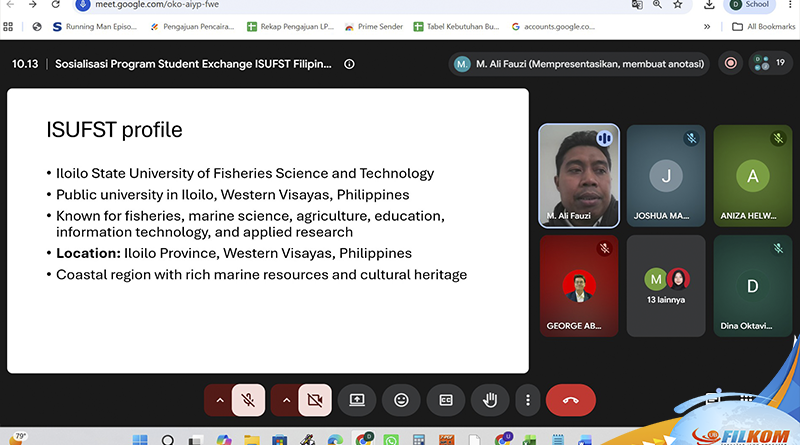Viewport: 800px width, 445px height.
Task: Click the meet.google.com address bar
Action: (352, 5)
